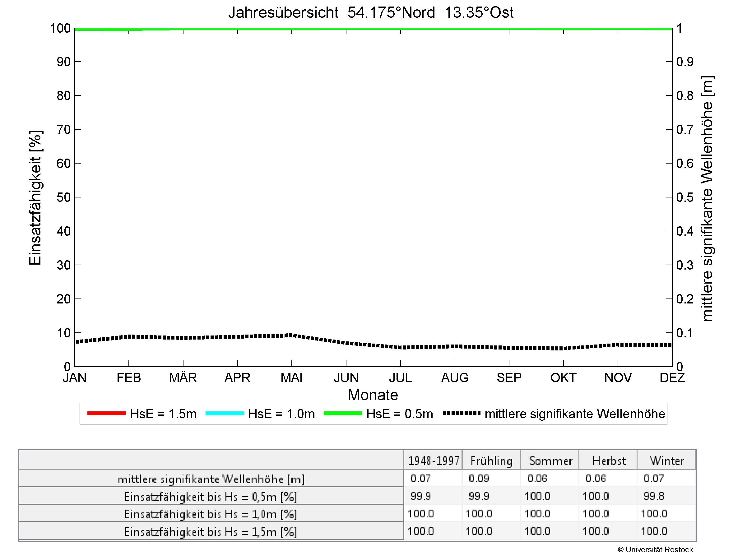Click the Einsatzfähigkeit bis Hs = 0,5m row label
Screen dimensions: 747x560
(x=211, y=497)
